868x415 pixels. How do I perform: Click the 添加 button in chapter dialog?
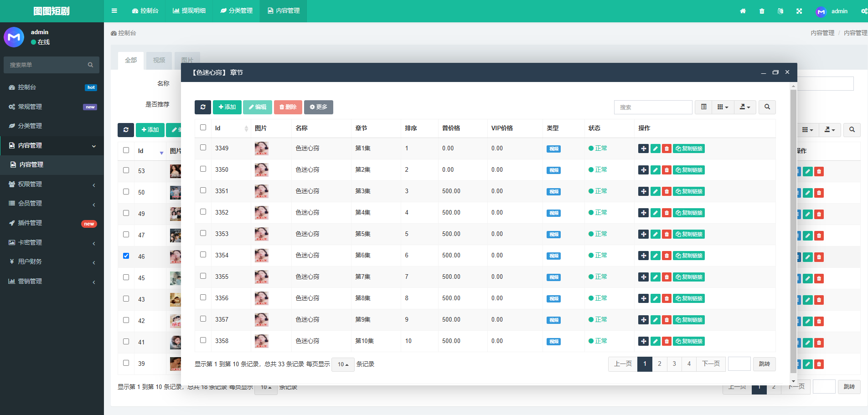click(x=227, y=107)
